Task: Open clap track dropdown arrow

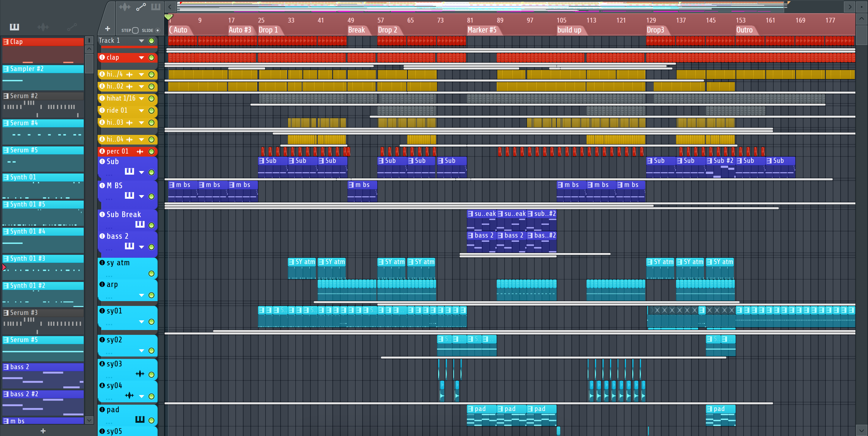Action: click(x=142, y=58)
